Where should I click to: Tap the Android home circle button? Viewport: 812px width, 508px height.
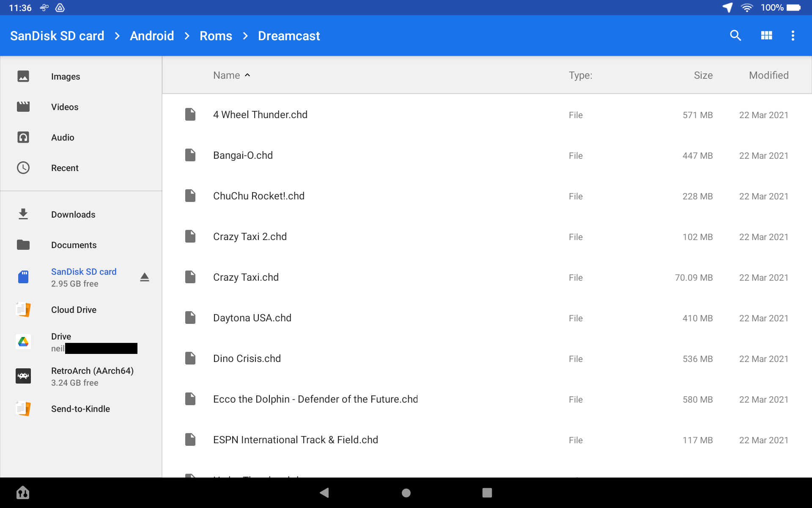pyautogui.click(x=406, y=493)
